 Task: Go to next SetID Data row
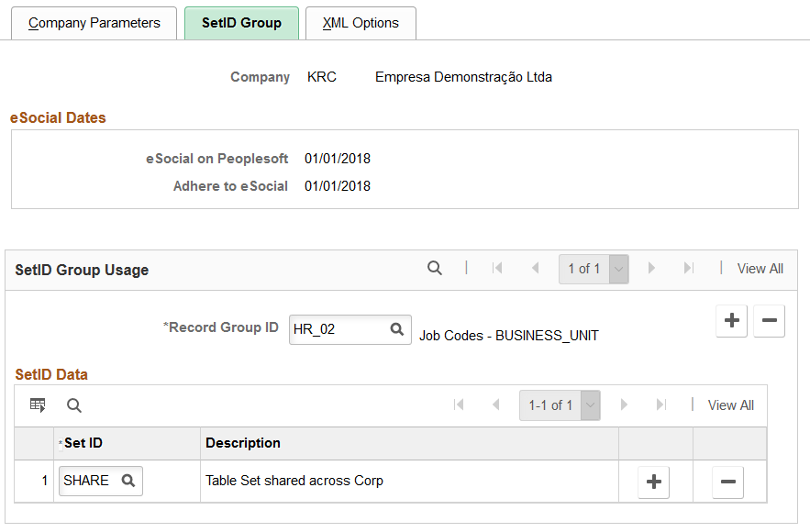624,405
